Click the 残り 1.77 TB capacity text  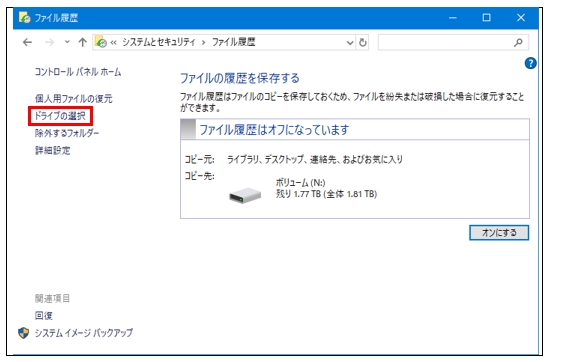pyautogui.click(x=326, y=194)
